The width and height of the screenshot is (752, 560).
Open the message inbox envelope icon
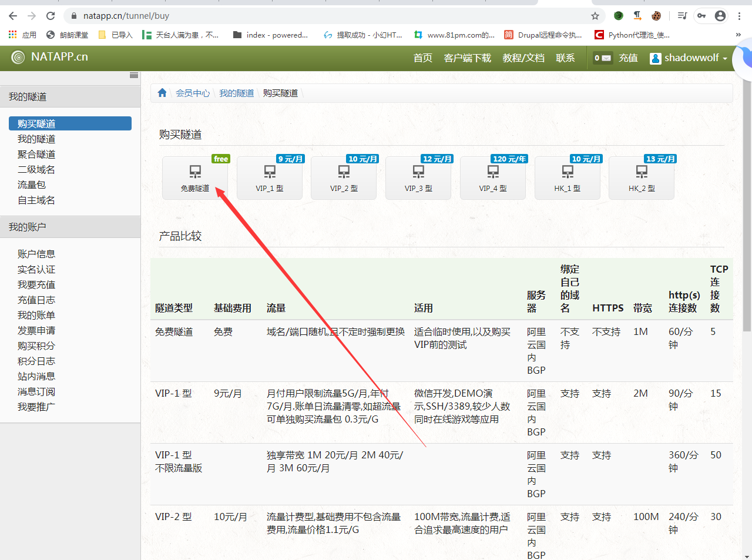[602, 58]
